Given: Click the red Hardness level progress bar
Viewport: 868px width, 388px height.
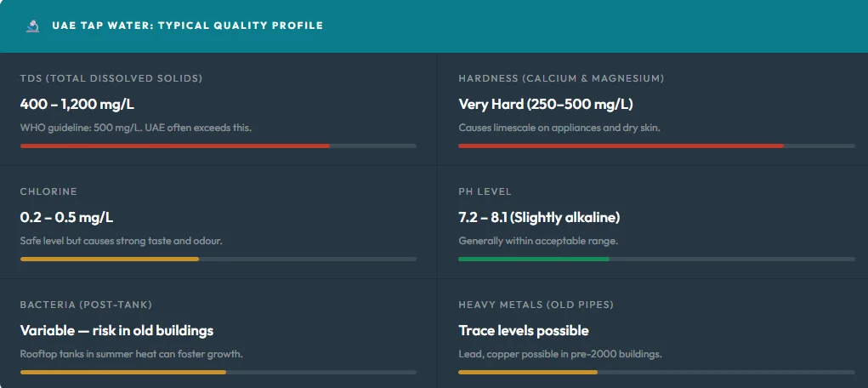Looking at the screenshot, I should [621, 145].
